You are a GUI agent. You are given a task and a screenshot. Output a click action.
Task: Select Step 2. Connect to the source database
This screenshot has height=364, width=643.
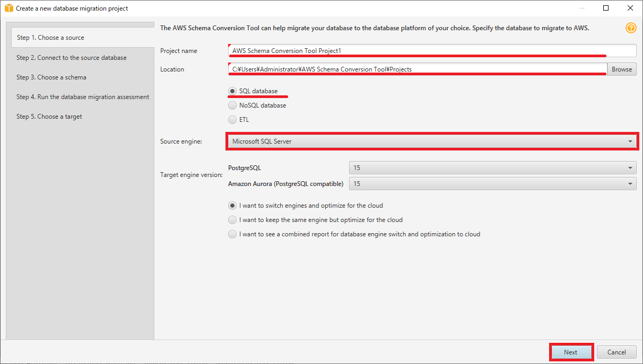(71, 57)
